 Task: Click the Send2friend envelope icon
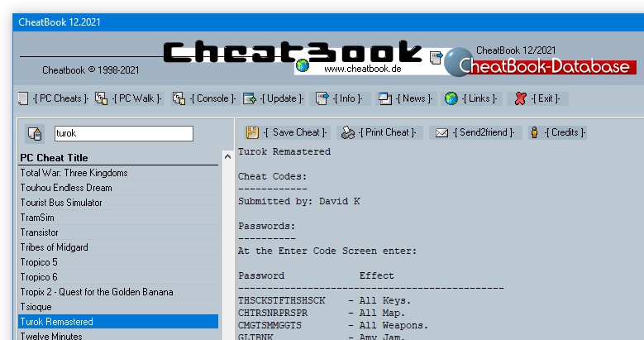(x=441, y=133)
